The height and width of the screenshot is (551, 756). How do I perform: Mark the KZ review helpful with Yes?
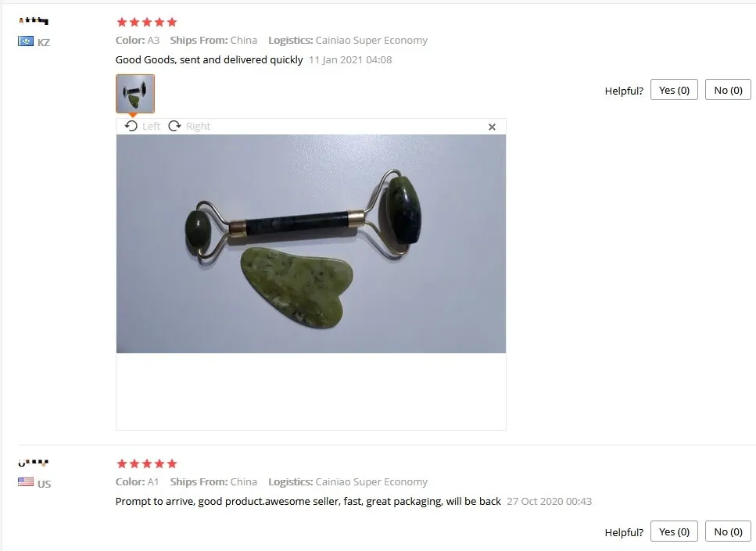point(674,90)
